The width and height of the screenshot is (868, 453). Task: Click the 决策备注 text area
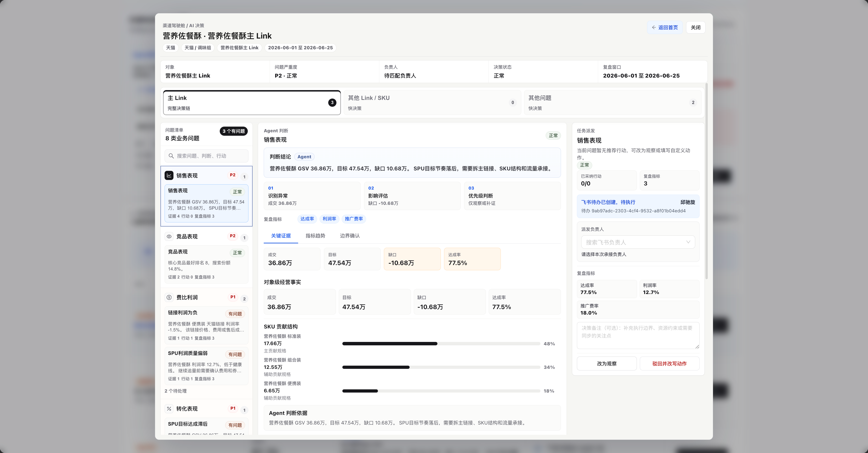click(x=638, y=335)
